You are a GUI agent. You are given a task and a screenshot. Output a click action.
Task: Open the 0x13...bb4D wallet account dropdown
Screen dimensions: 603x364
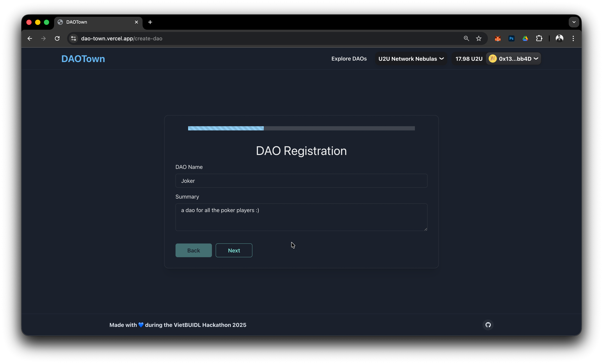[513, 59]
